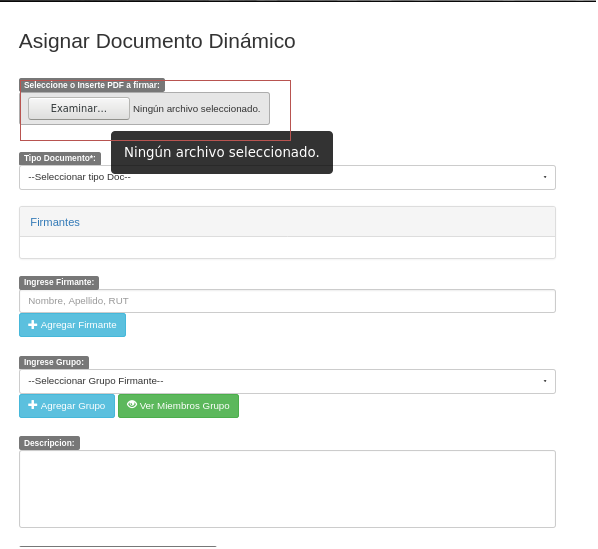Click the 'Seleccione o Inserte PDF a firmar:' label
The width and height of the screenshot is (598, 549).
pyautogui.click(x=92, y=85)
